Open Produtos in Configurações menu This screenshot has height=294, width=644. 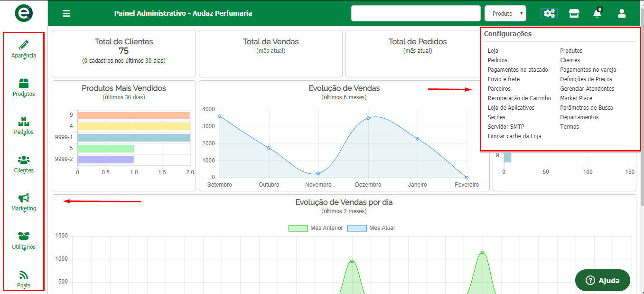pyautogui.click(x=571, y=51)
